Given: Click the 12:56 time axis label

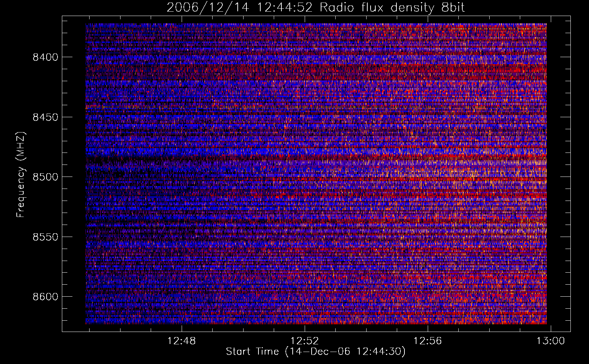Looking at the screenshot, I should point(427,341).
